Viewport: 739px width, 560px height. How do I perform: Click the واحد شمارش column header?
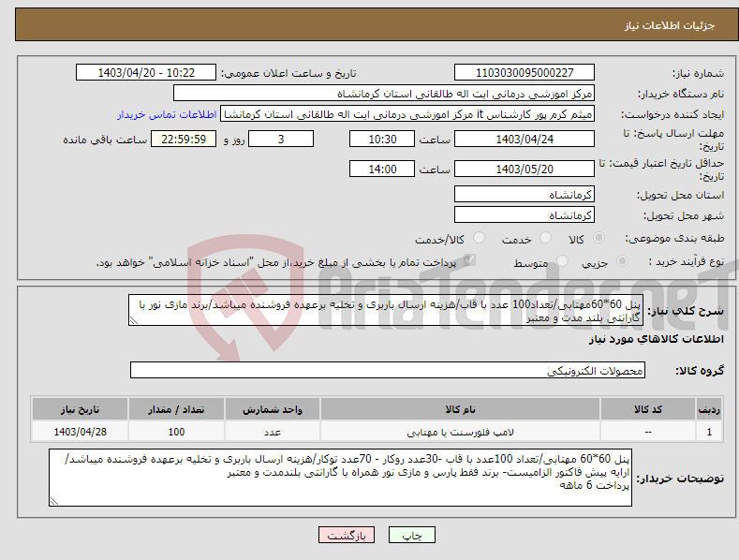point(273,409)
